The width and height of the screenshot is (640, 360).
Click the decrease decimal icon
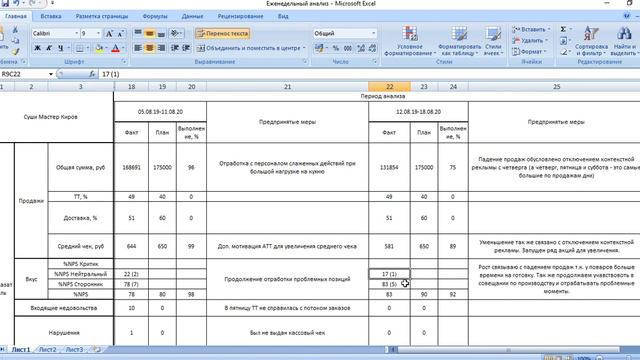tap(372, 48)
